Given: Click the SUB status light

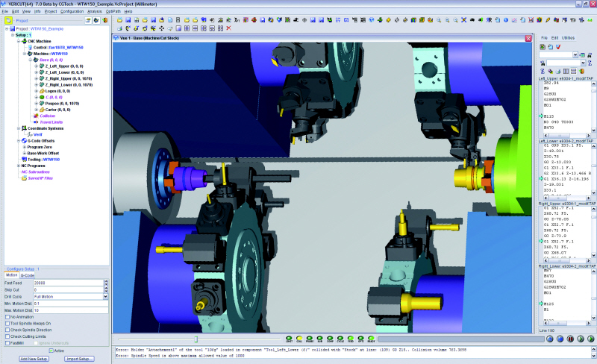Looking at the screenshot, I should [x=320, y=339].
